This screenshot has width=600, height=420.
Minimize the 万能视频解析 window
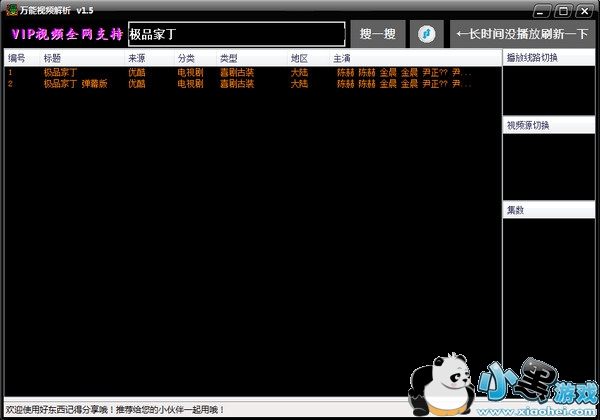pos(541,11)
